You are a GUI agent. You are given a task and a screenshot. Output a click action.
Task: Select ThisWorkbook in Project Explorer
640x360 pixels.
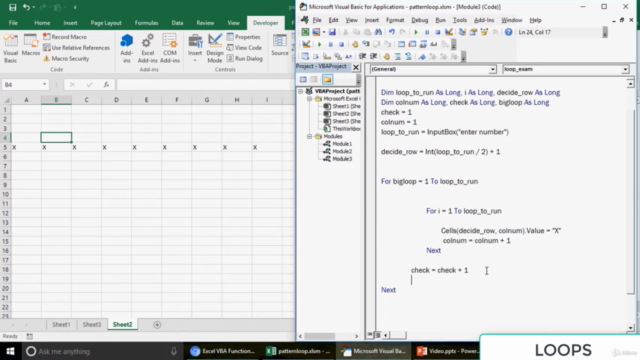pos(342,129)
